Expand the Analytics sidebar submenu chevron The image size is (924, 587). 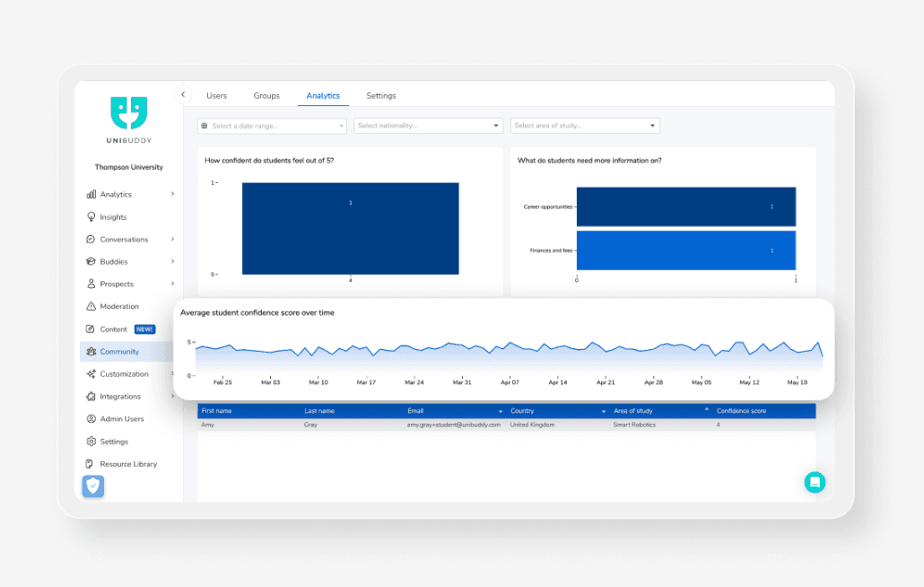point(172,194)
